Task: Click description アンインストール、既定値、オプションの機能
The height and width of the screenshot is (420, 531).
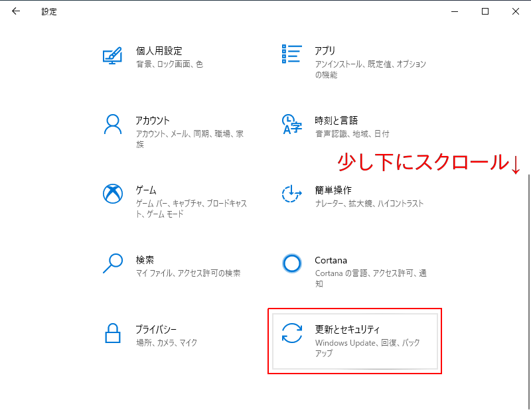Action: [370, 70]
